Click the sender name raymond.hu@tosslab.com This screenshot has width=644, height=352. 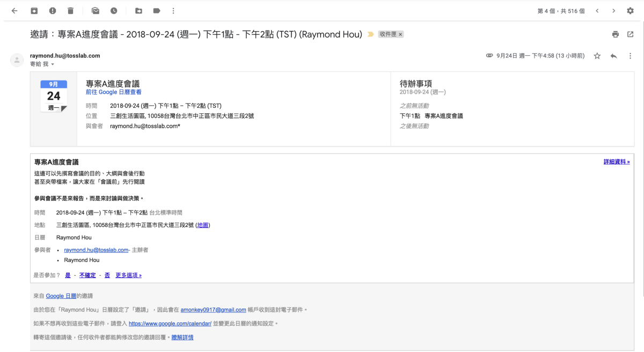(65, 56)
